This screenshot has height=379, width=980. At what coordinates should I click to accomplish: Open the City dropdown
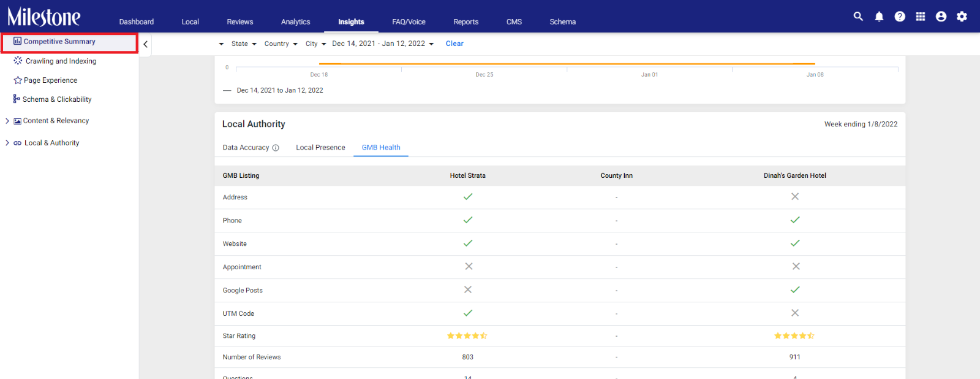pos(315,44)
